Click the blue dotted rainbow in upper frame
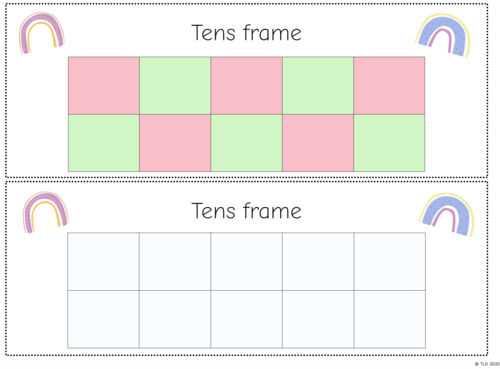Viewport: 500px width, 369px height. point(443,35)
